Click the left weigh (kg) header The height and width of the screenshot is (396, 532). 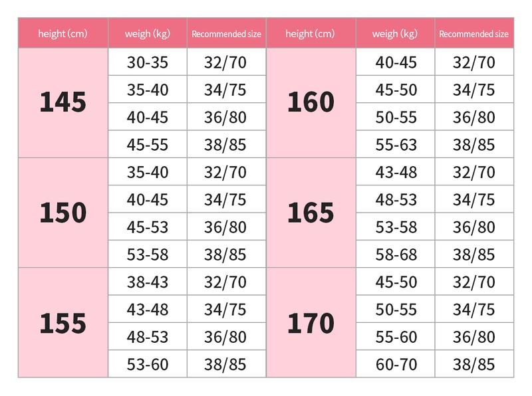click(x=148, y=33)
